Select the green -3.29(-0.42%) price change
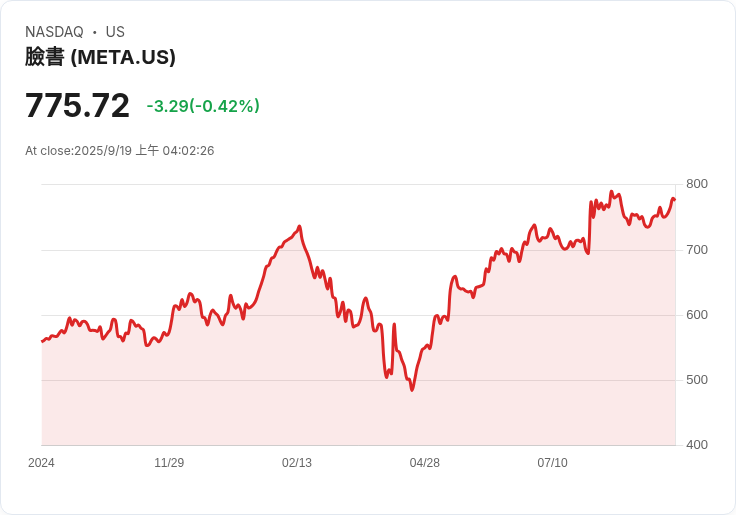 [203, 106]
